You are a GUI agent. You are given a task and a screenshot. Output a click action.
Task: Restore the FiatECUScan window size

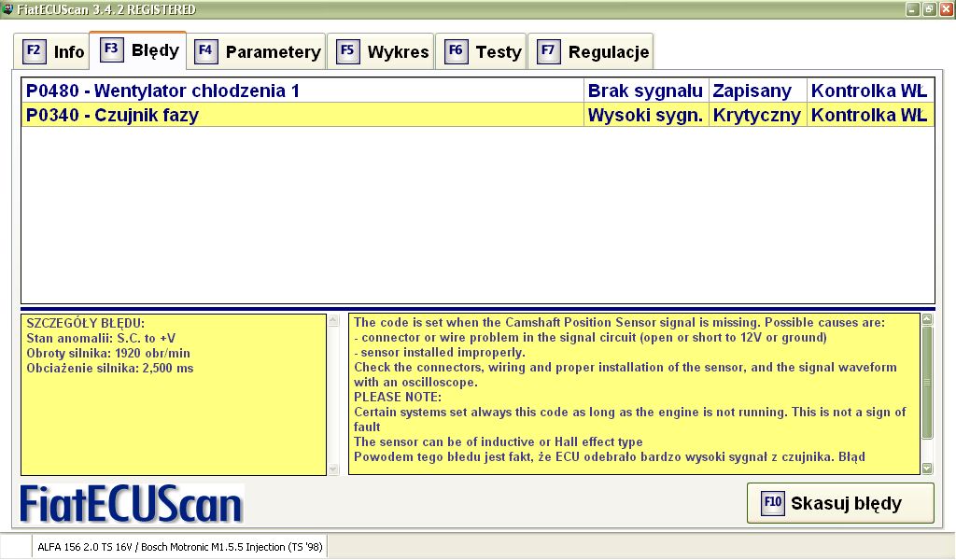pyautogui.click(x=929, y=9)
